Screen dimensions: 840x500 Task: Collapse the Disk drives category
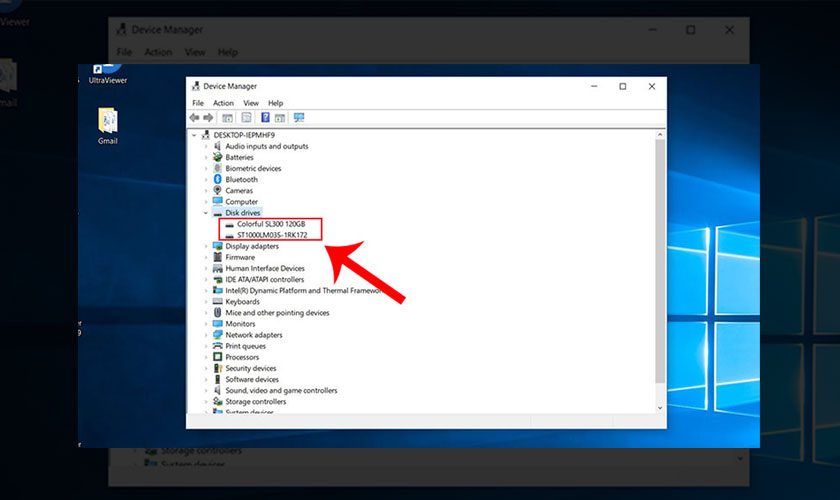point(207,213)
